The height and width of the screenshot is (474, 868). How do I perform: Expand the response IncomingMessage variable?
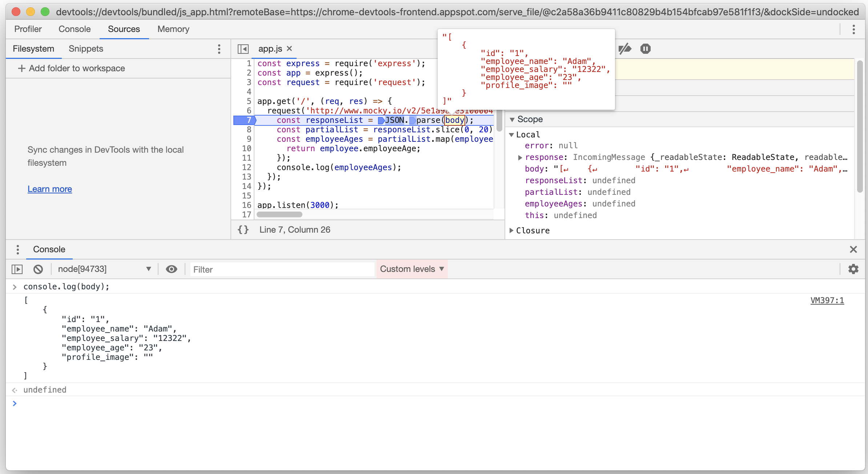coord(520,157)
